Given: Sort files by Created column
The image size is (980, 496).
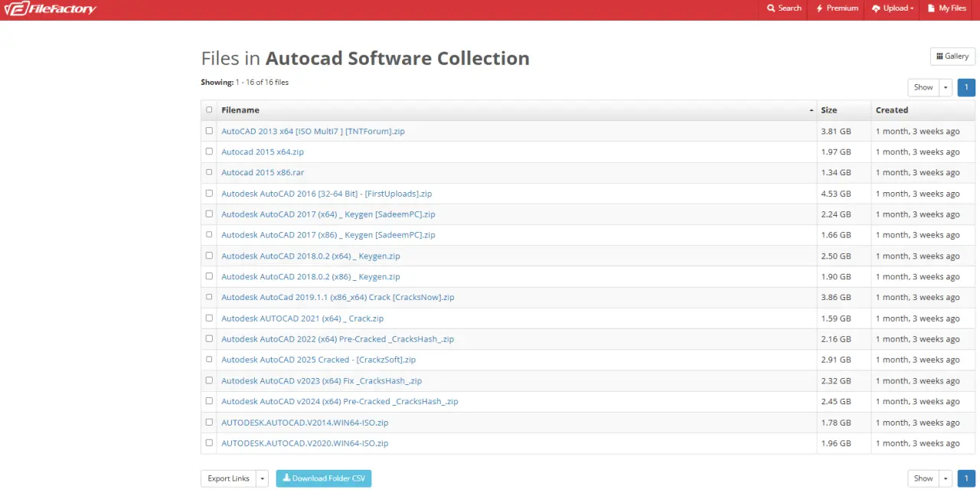Looking at the screenshot, I should (x=892, y=110).
